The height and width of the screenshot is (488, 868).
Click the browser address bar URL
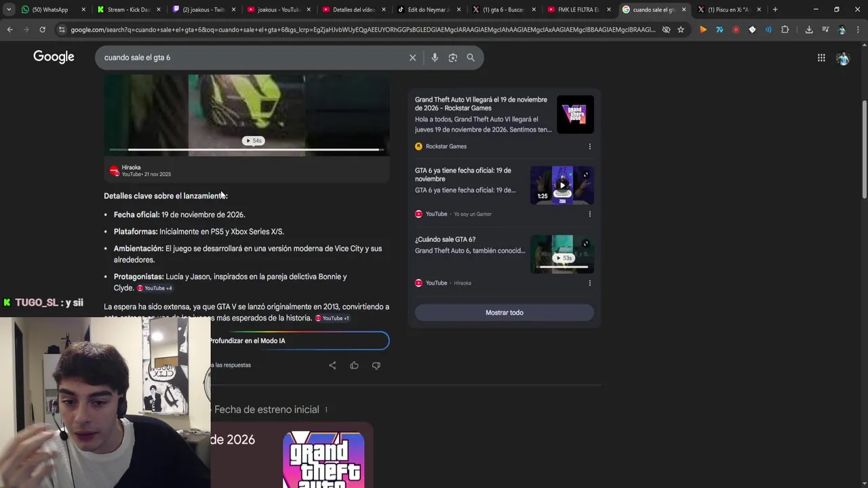pos(363,30)
